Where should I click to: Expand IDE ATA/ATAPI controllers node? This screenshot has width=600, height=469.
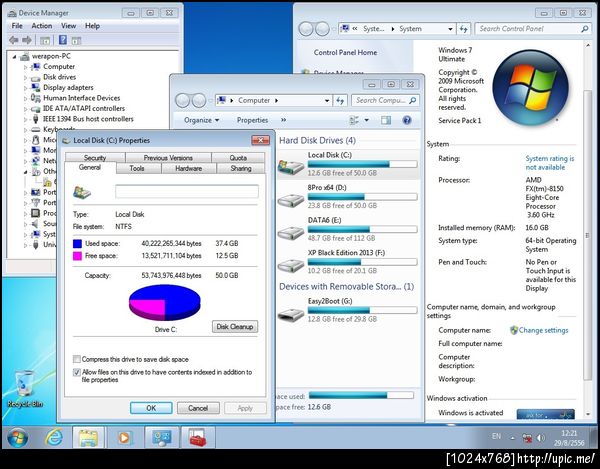pyautogui.click(x=25, y=109)
